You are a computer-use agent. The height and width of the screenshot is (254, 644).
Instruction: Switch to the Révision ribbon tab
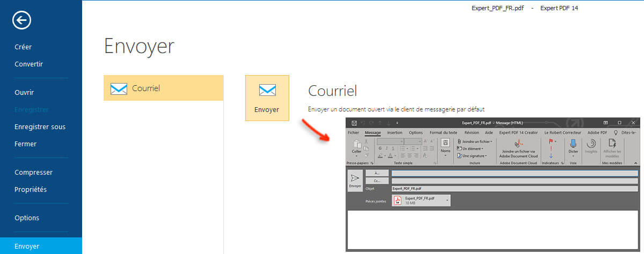(472, 132)
